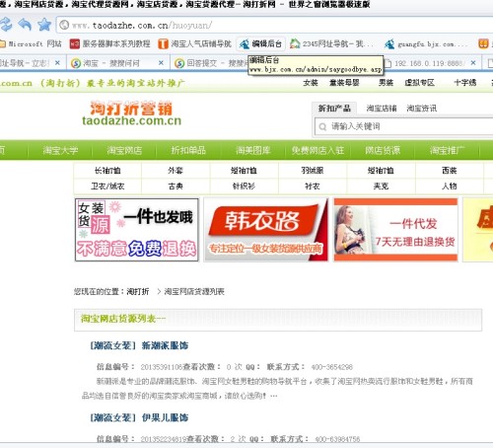Open the 编辑后台 bookmark

260,43
